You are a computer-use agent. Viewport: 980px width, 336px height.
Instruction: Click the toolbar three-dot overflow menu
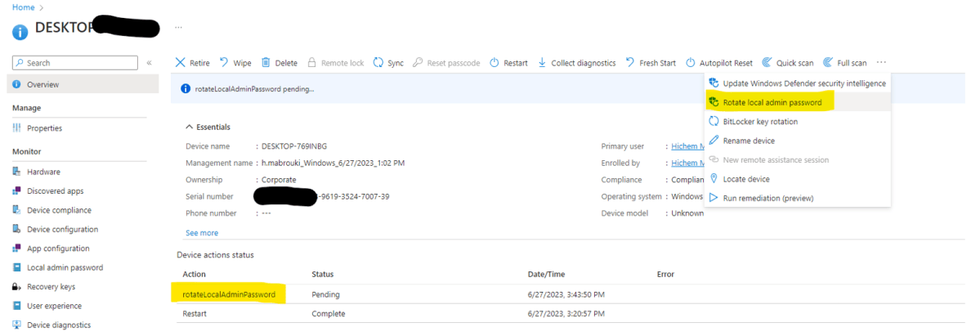click(x=881, y=63)
